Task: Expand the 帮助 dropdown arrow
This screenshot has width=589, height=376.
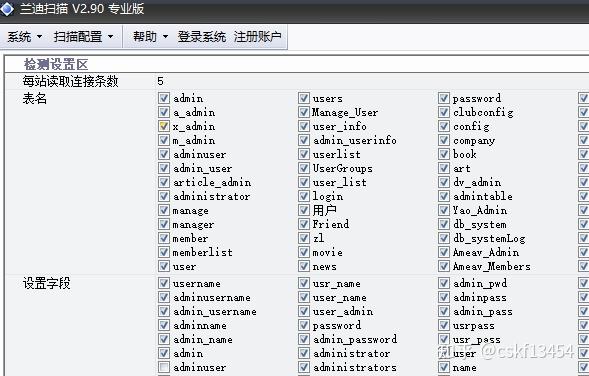Action: coord(165,37)
